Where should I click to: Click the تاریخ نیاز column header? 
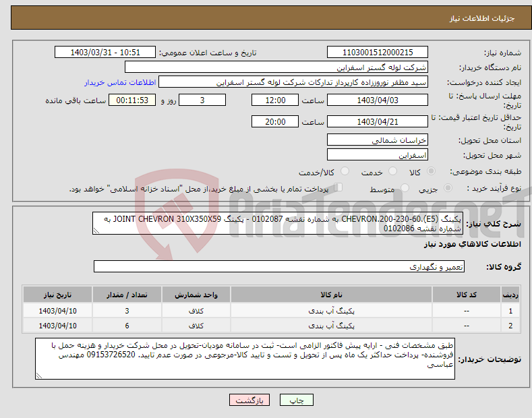pyautogui.click(x=57, y=295)
